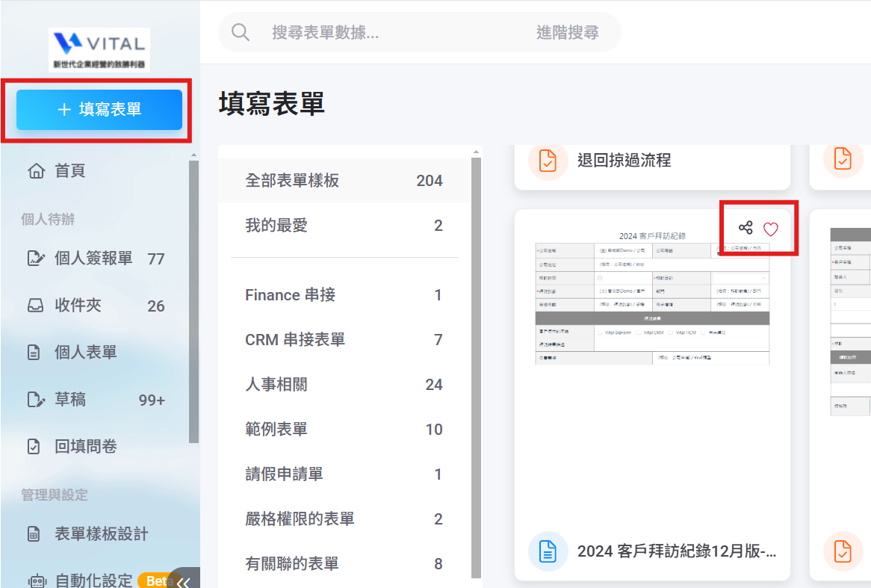
Task: Click the magnifier search icon
Action: coord(241,32)
